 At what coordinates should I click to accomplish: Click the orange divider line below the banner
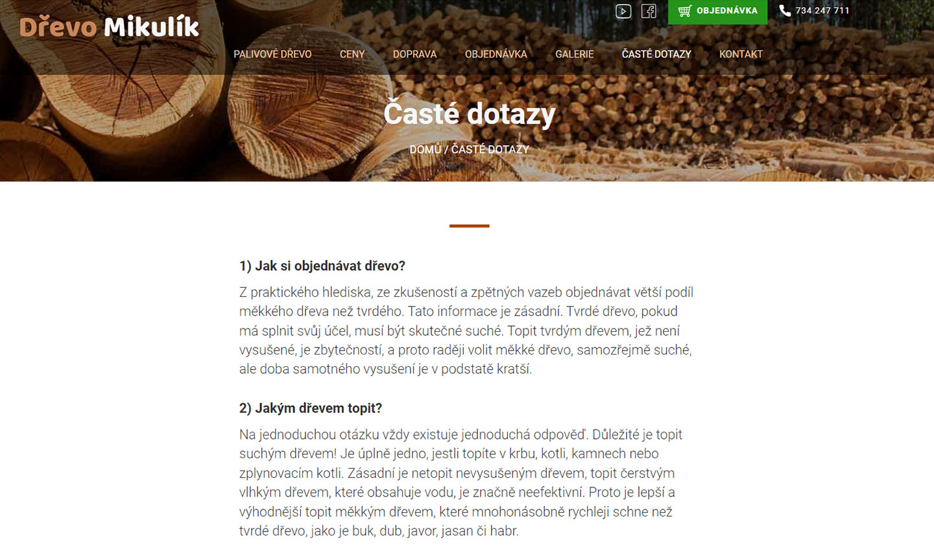pos(469,226)
